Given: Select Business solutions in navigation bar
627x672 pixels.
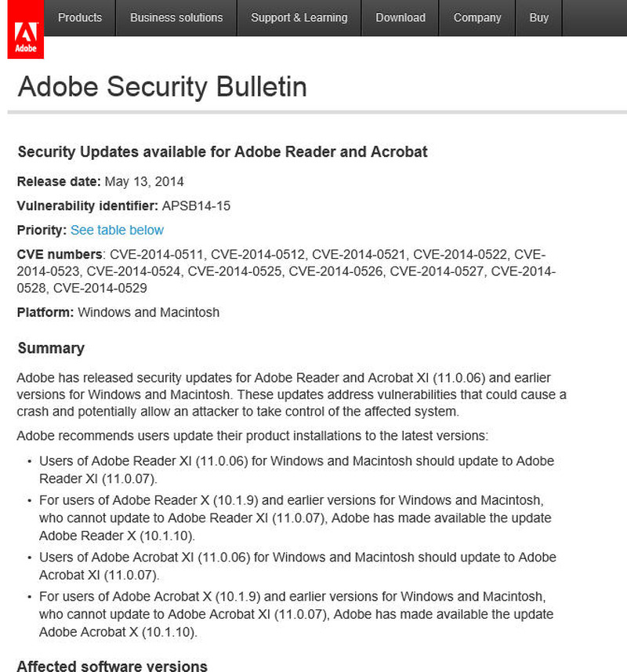Looking at the screenshot, I should 176,17.
